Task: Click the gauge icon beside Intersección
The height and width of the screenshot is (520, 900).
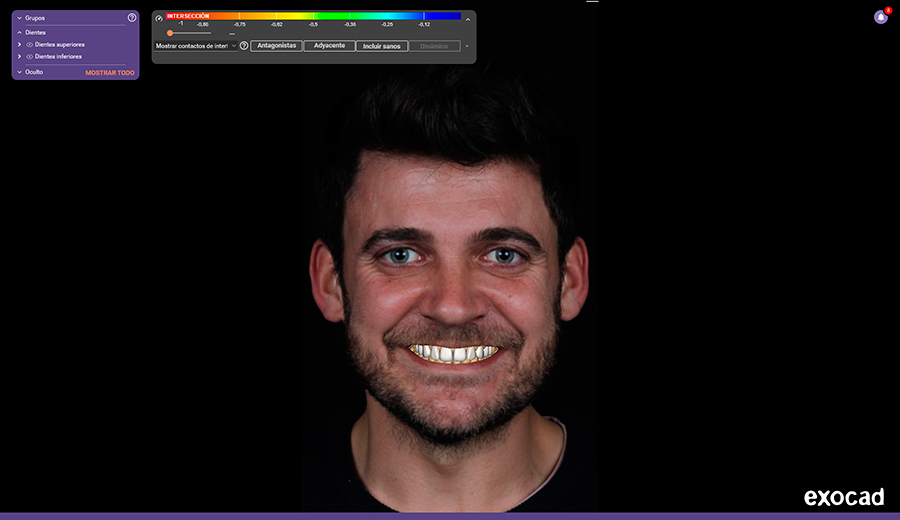Action: click(x=159, y=18)
